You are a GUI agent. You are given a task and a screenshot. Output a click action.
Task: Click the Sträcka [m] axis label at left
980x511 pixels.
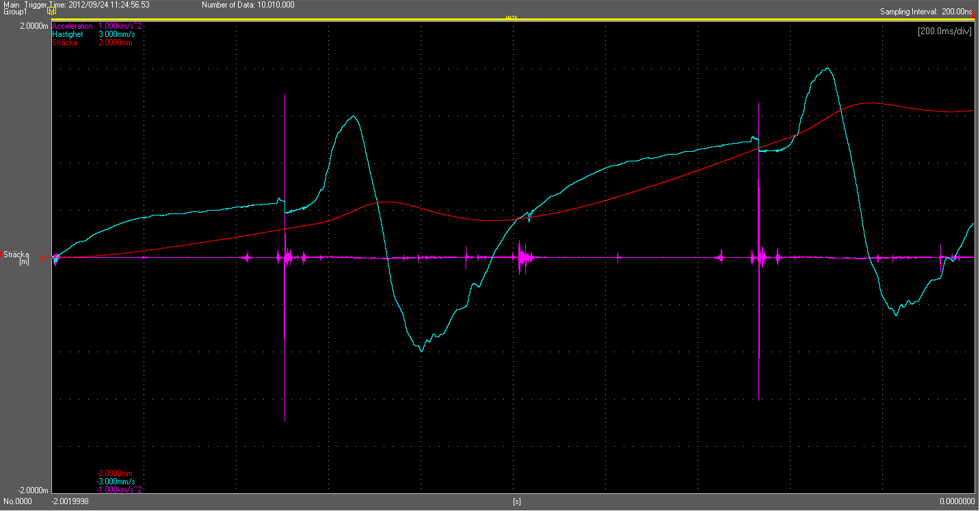(x=17, y=257)
